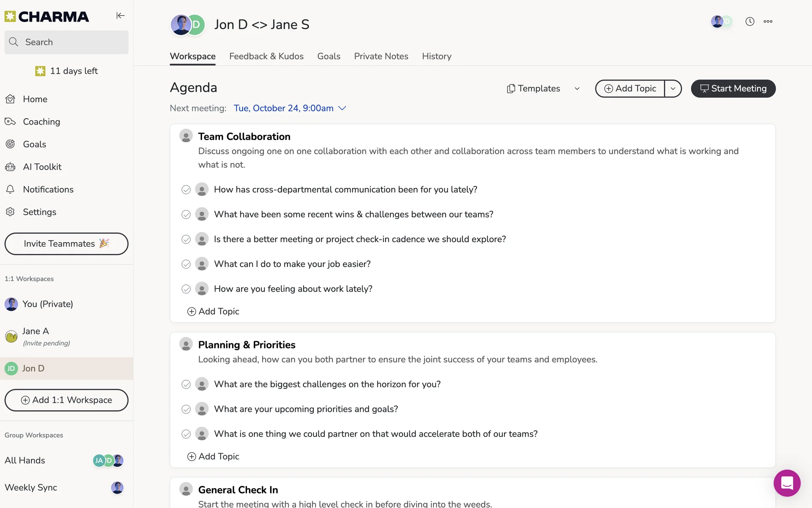Click the Start Meeting button
This screenshot has width=812, height=508.
pos(733,88)
